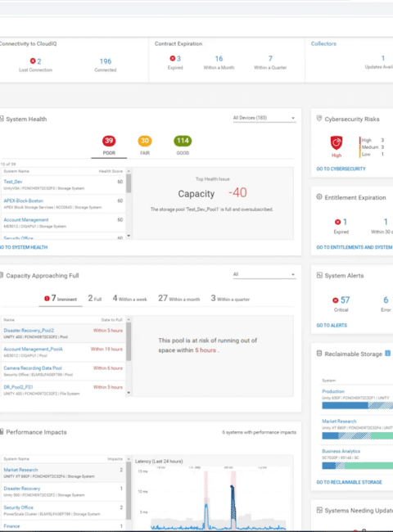Image resolution: width=393 pixels, height=532 pixels.
Task: Open the Capacity Approaching Full All dropdown
Action: pos(264,274)
